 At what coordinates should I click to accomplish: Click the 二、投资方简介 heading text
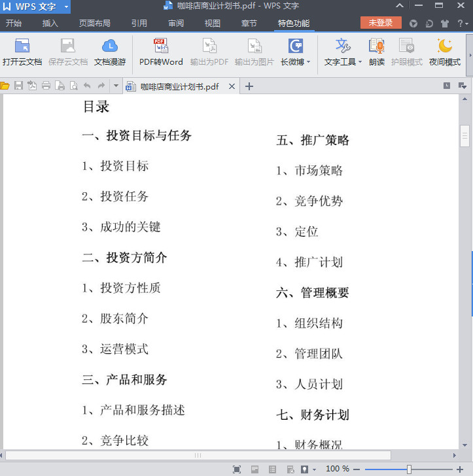coord(124,258)
